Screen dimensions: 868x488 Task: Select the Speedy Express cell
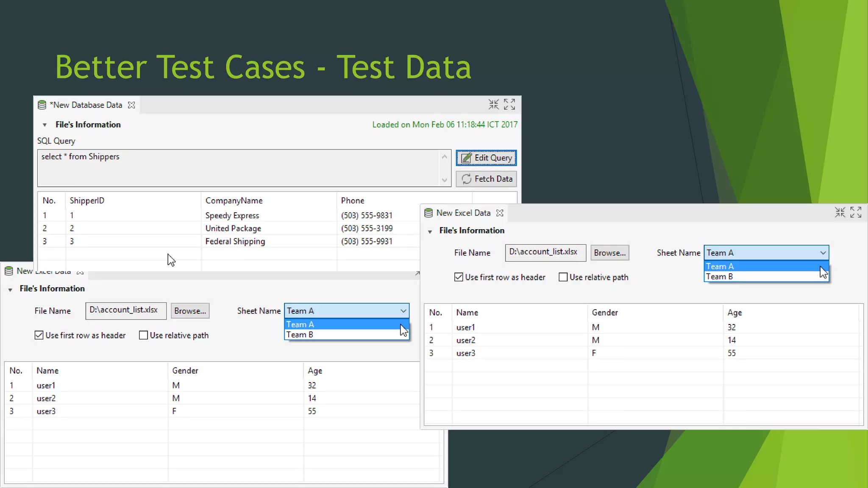click(232, 215)
